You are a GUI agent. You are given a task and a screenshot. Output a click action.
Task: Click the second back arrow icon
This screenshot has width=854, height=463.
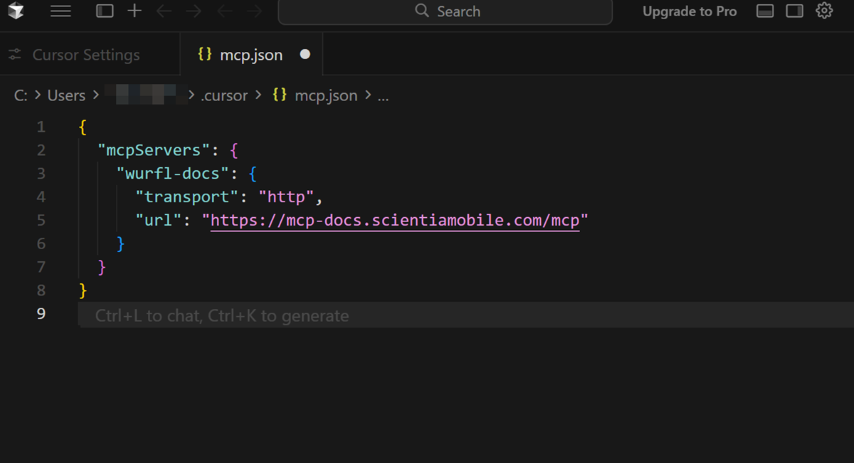pos(224,11)
